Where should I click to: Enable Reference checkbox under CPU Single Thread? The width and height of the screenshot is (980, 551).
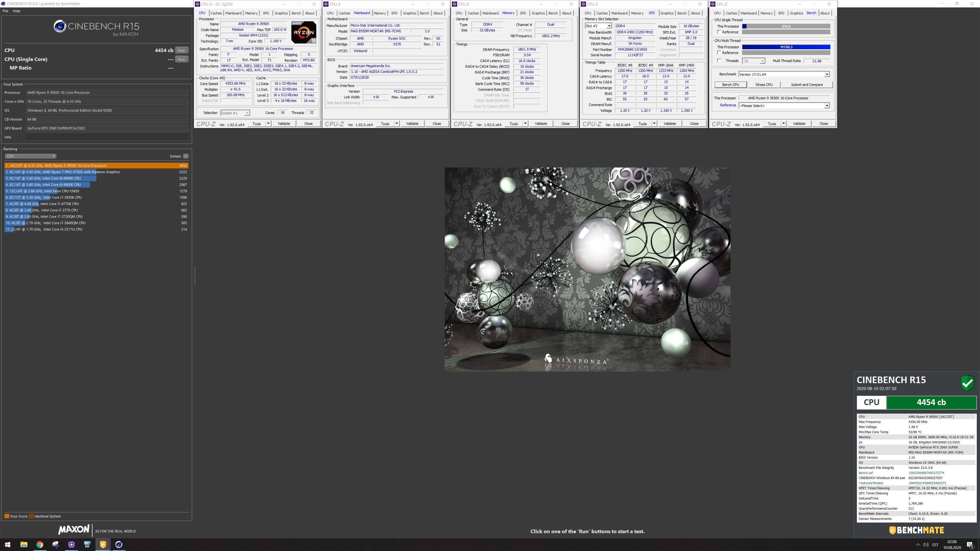(719, 32)
